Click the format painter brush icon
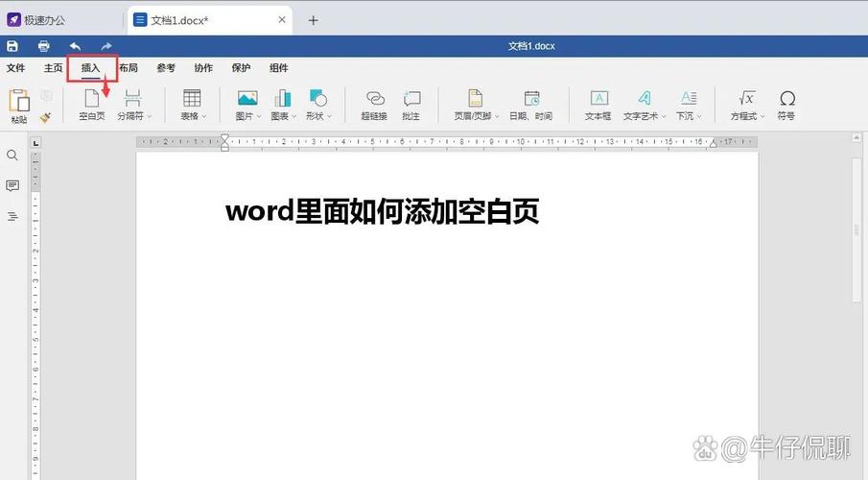This screenshot has height=480, width=868. pos(46,117)
